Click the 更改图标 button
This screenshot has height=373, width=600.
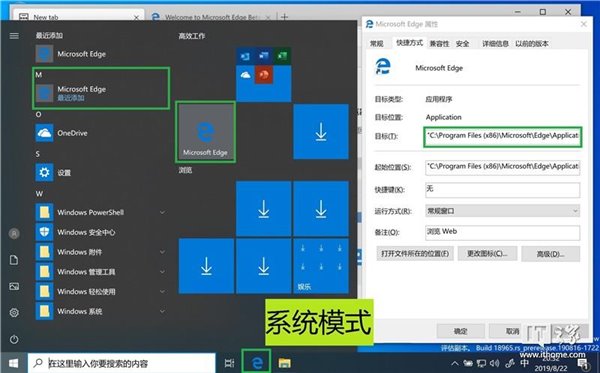pos(487,254)
